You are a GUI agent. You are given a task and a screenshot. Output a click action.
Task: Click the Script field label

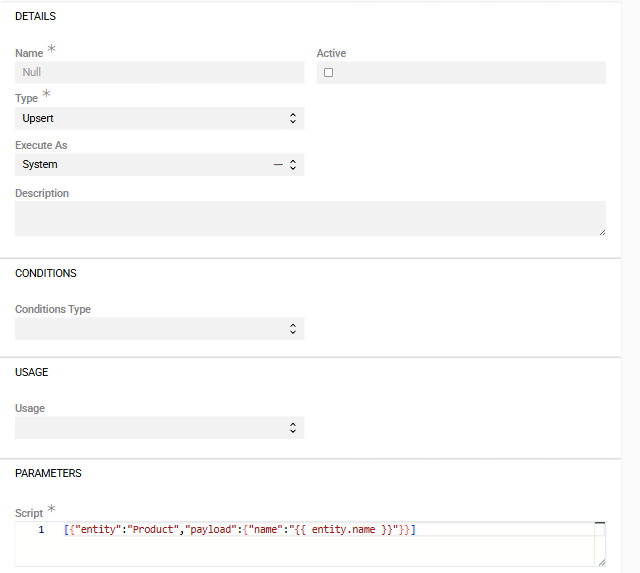pyautogui.click(x=29, y=513)
